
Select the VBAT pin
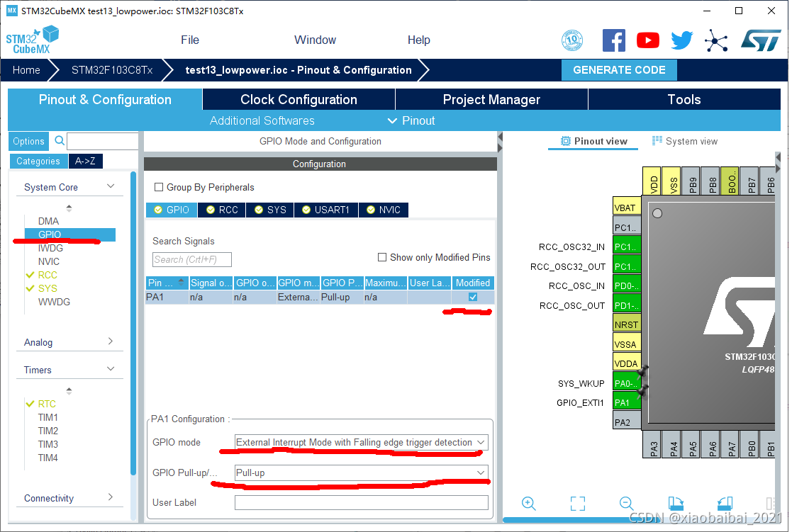point(627,208)
